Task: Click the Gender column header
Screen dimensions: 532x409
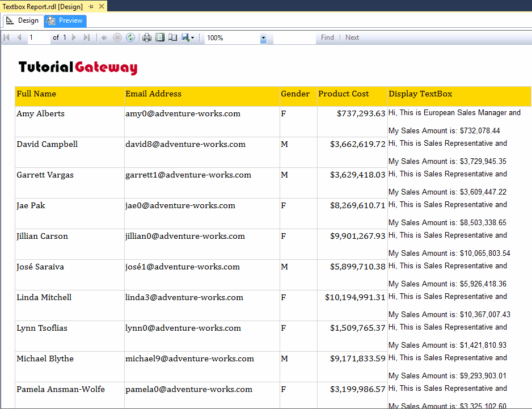Action: point(298,96)
